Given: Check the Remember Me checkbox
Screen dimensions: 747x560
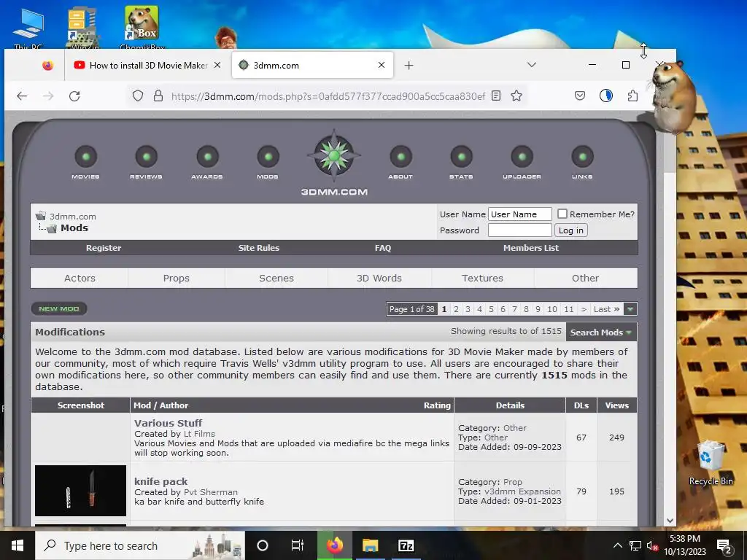Looking at the screenshot, I should 562,214.
